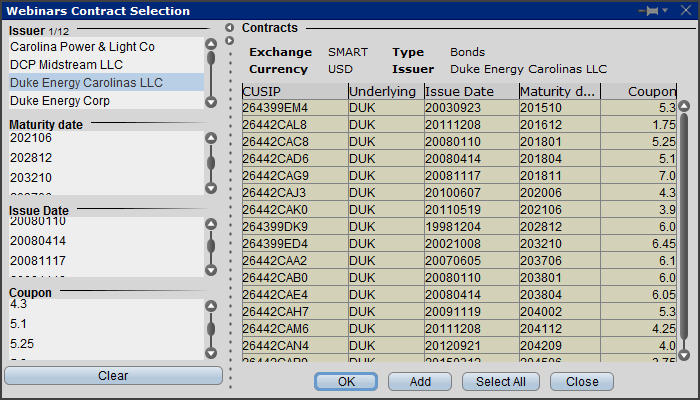The image size is (700, 400).
Task: Filter by maturity date 203210 in left list
Action: point(106,178)
